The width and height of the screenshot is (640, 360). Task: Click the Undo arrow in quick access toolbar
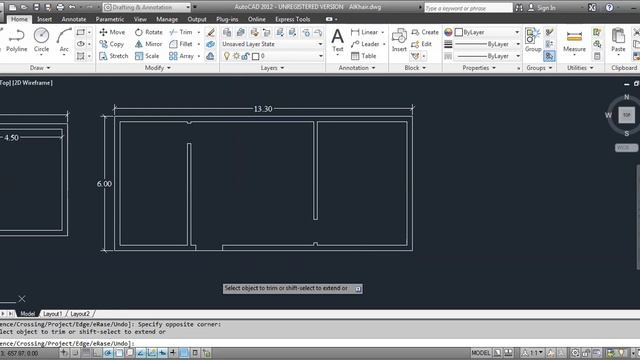point(72,7)
